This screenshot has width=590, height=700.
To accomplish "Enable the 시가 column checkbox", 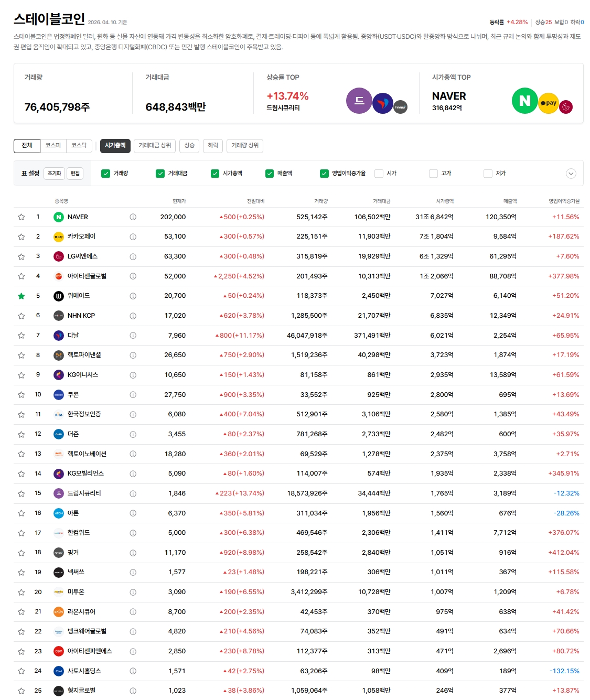I will pos(379,174).
